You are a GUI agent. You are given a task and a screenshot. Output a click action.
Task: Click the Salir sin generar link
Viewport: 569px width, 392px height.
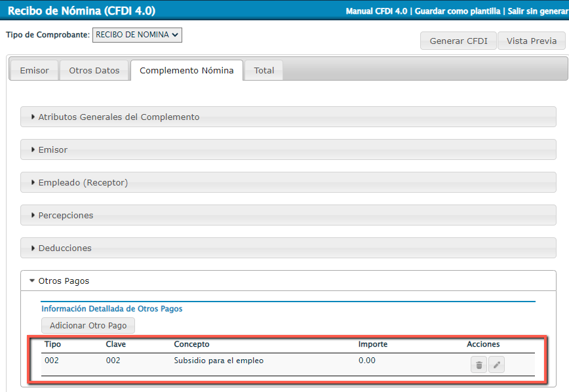(x=538, y=11)
